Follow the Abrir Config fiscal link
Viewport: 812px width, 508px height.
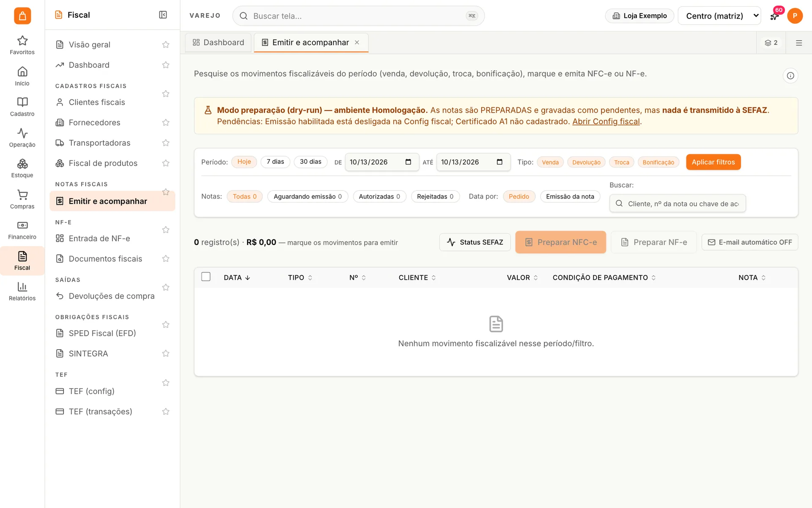click(606, 121)
